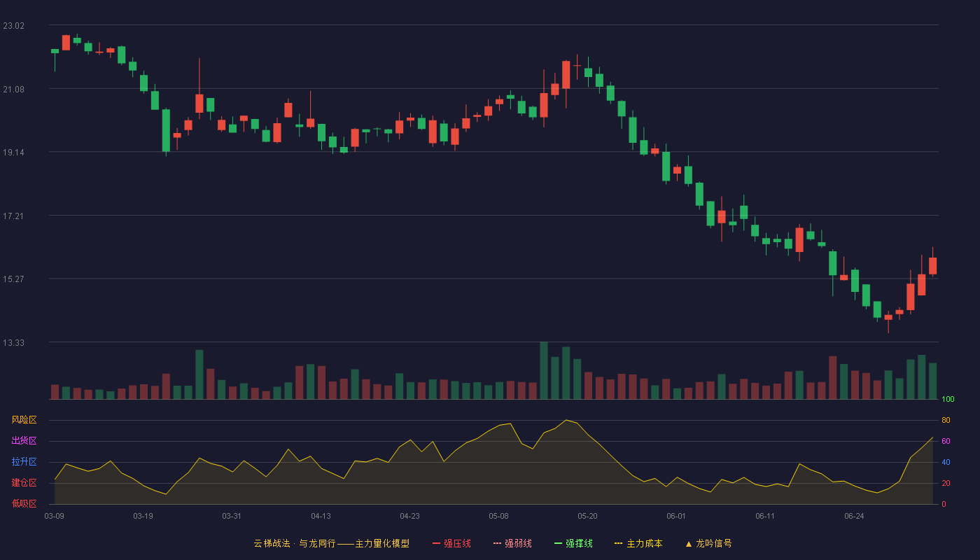Click the 05-20 date axis label

(587, 516)
